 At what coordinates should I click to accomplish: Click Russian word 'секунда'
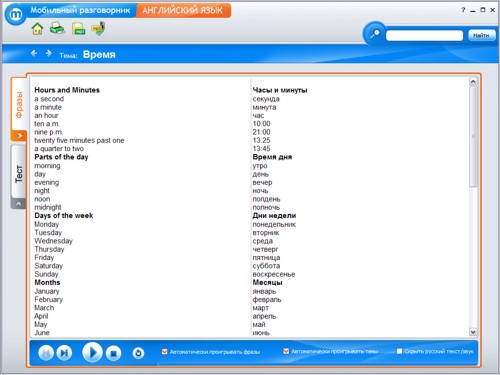pos(266,99)
